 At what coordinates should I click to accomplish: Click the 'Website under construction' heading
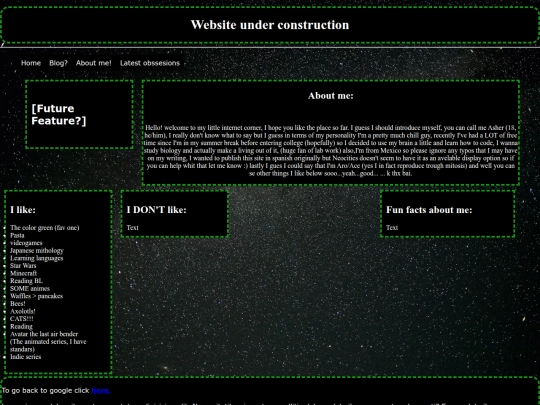pyautogui.click(x=270, y=25)
